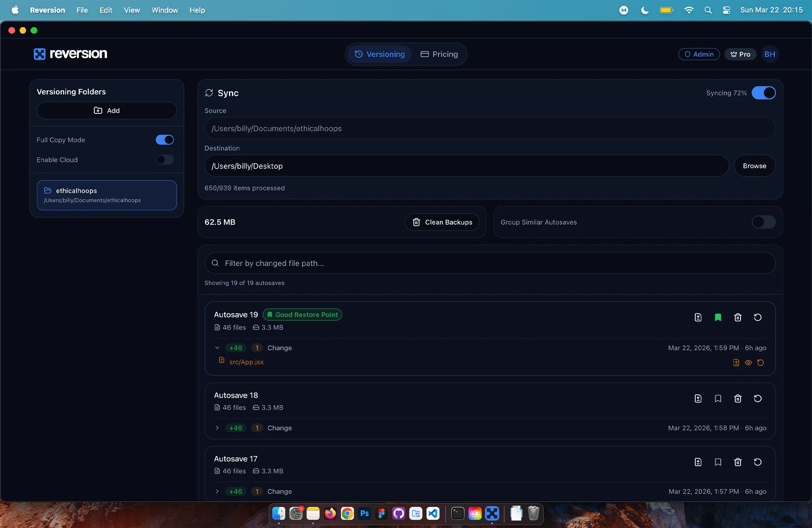Open the Window menu in the menu bar

point(165,10)
